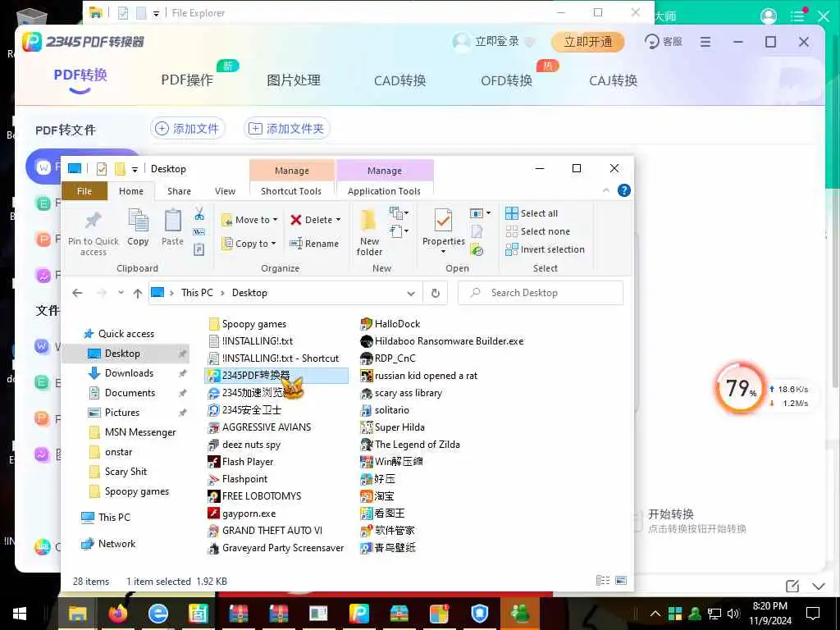Switch to PDF操作 tab
This screenshot has height=630, width=840.
tap(188, 80)
